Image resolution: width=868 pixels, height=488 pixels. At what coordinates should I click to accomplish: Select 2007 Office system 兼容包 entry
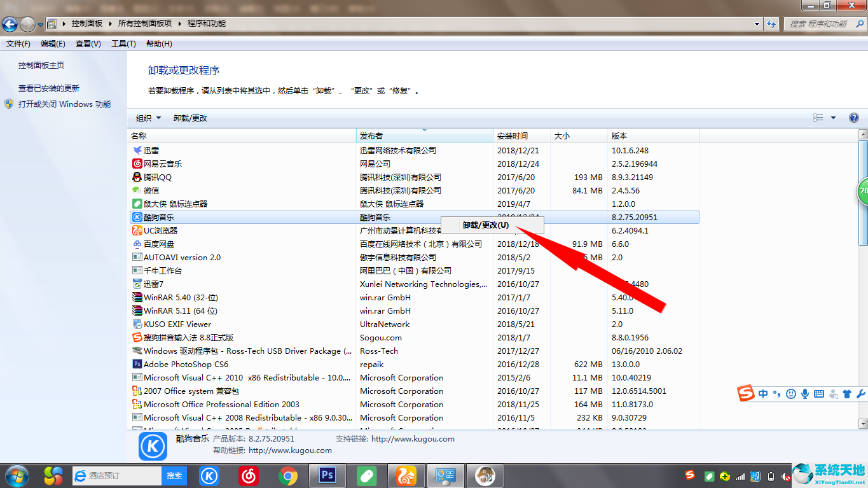[x=415, y=391]
